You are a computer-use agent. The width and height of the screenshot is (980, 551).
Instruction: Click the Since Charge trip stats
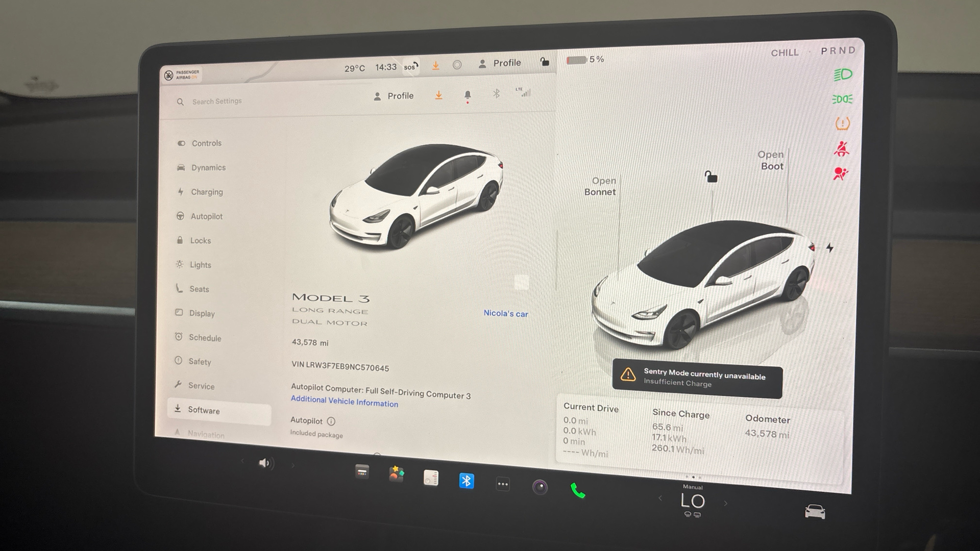pos(680,431)
